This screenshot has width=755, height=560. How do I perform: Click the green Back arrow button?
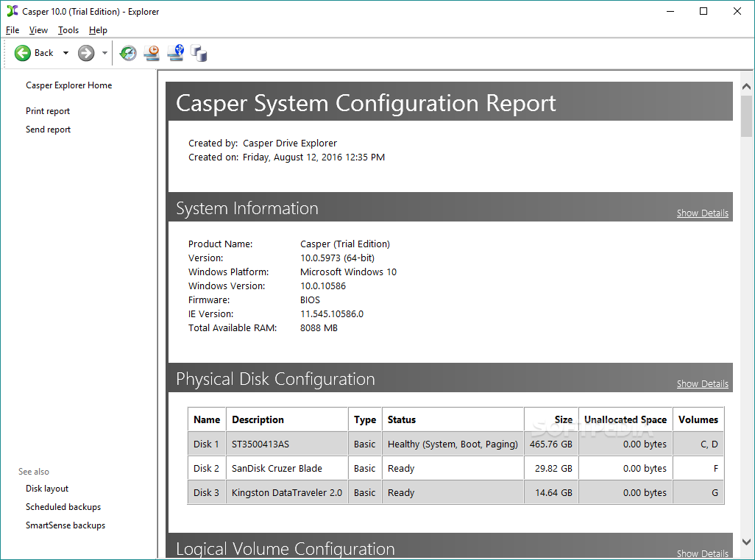[x=22, y=53]
